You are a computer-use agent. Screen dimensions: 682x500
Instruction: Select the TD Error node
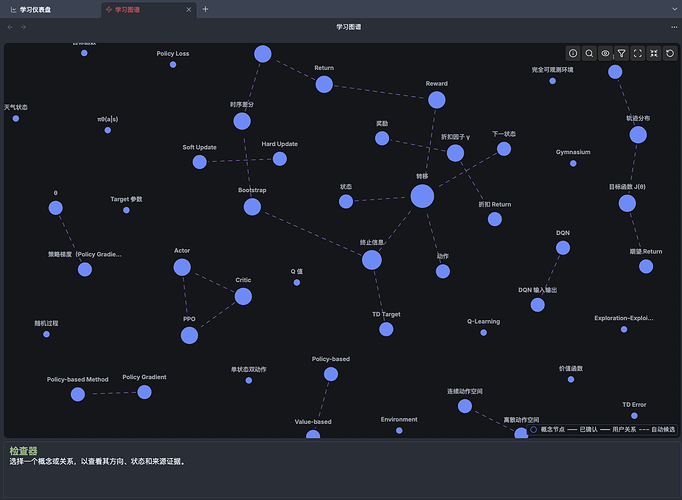(635, 416)
